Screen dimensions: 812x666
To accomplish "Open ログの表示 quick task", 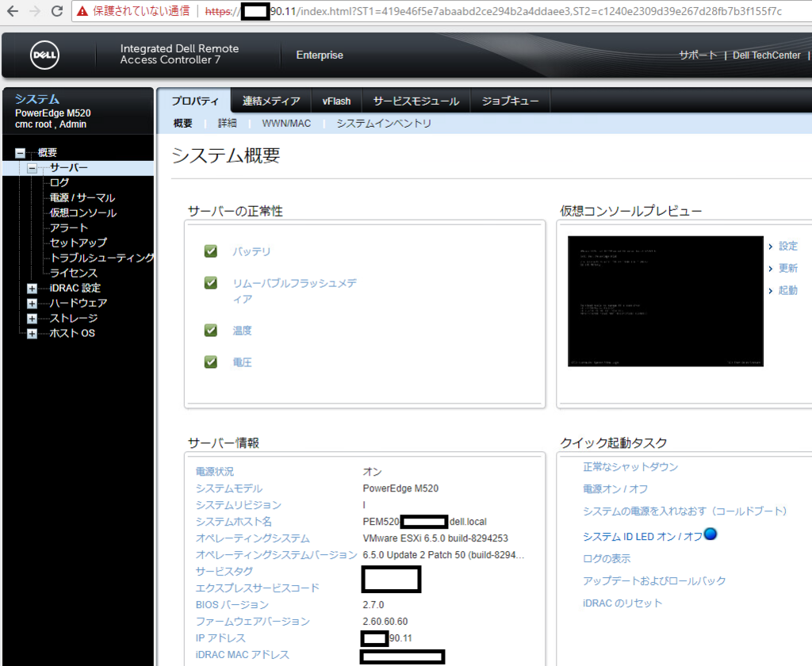I will coord(607,558).
